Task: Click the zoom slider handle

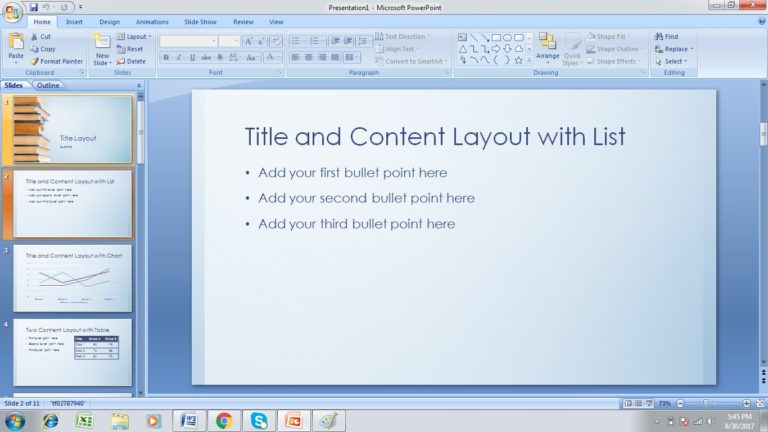Action: pyautogui.click(x=705, y=403)
